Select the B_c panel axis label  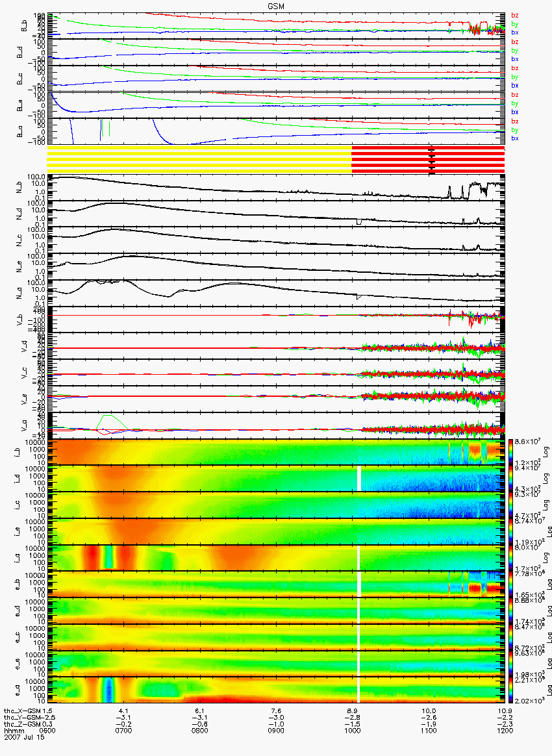point(19,78)
